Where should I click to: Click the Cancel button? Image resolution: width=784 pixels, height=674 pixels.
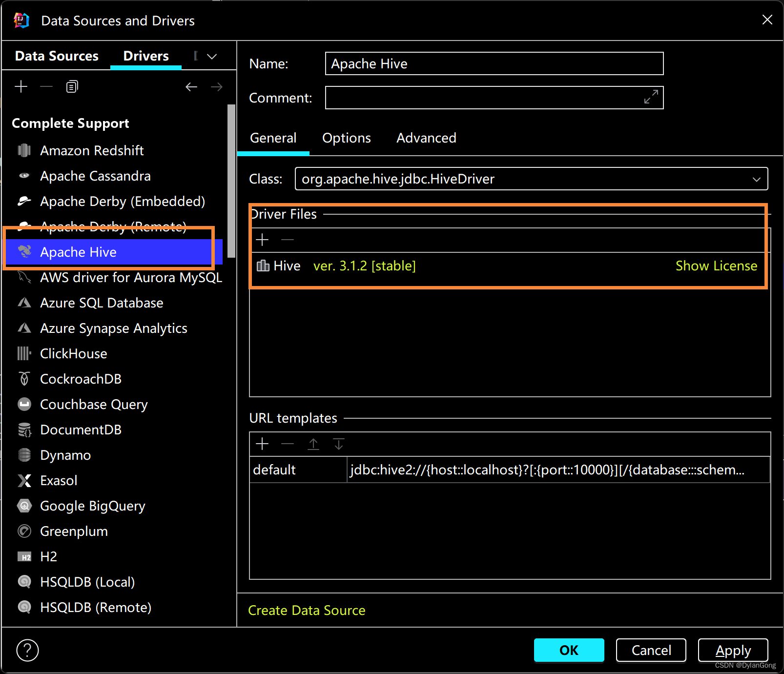pyautogui.click(x=651, y=650)
